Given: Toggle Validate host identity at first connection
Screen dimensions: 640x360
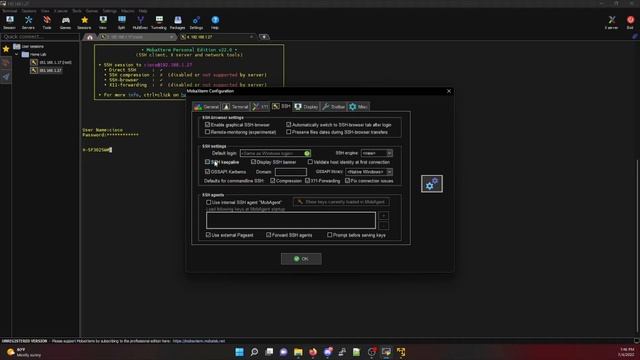Looking at the screenshot, I should pos(310,162).
